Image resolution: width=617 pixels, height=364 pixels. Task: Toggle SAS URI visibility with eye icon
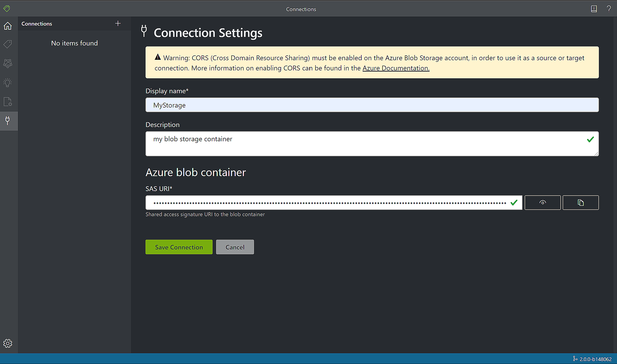[543, 202]
